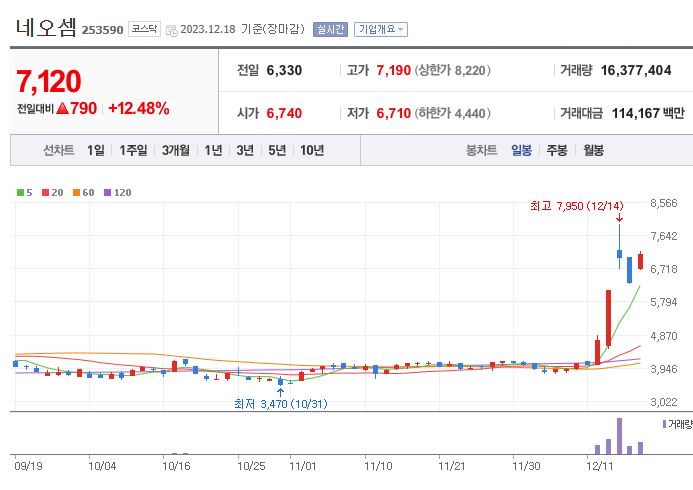Select the 5년 line chart period

click(277, 151)
